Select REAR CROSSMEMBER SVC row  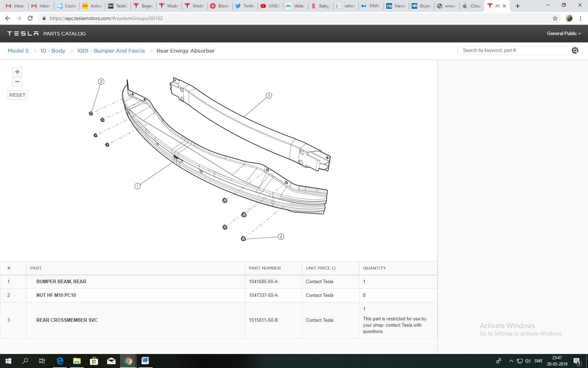click(x=219, y=320)
